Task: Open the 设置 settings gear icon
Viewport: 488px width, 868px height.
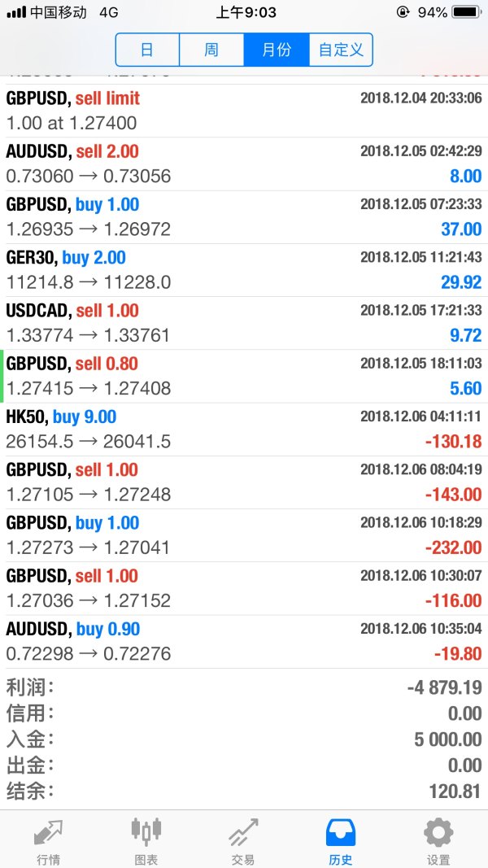Action: tap(438, 833)
